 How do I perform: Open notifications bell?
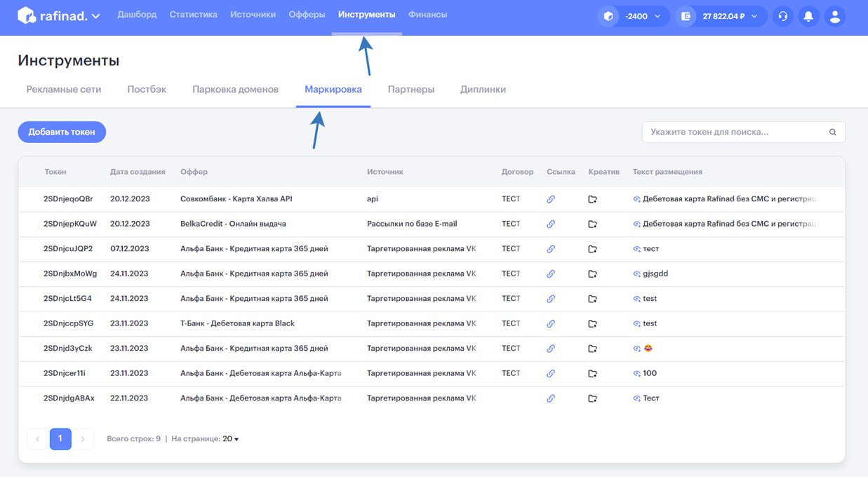[x=808, y=16]
